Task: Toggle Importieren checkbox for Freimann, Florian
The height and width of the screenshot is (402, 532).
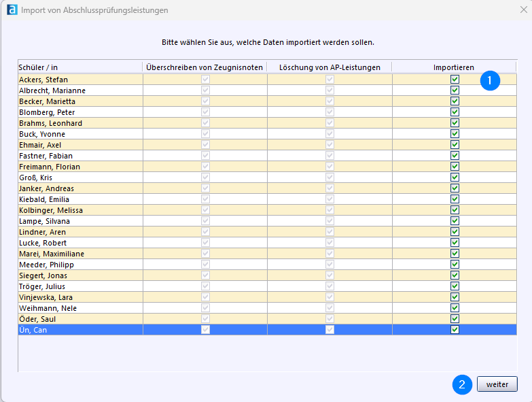Action: point(455,167)
